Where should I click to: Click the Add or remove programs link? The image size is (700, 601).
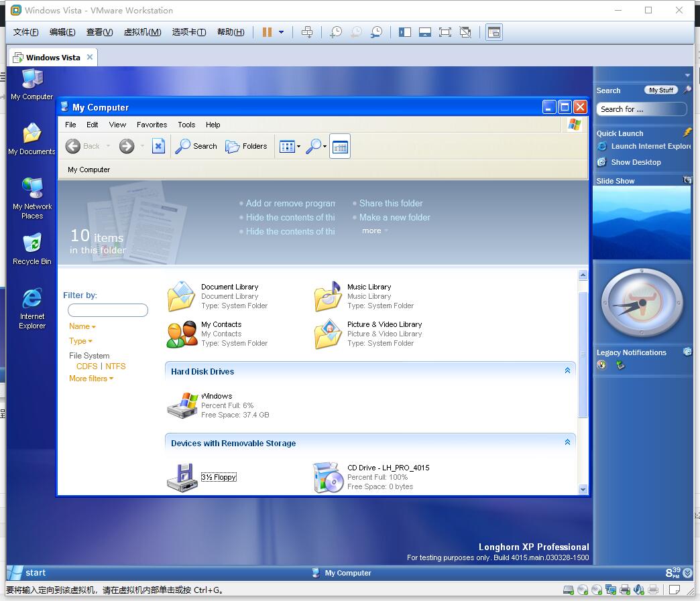pos(290,204)
